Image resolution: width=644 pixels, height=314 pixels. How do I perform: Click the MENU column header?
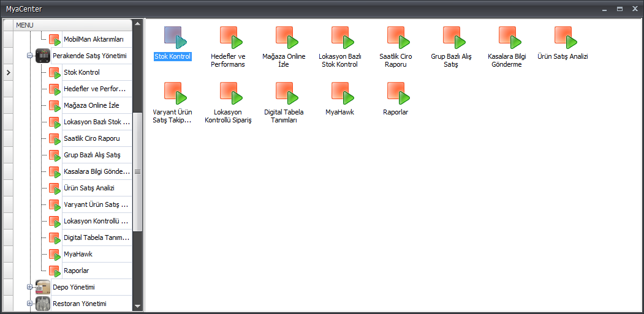[73, 25]
